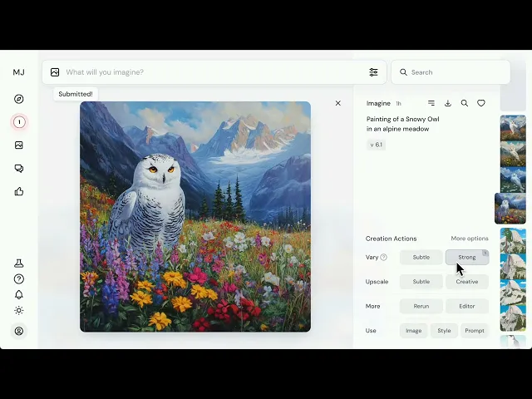Click the v 6.1 version tag
The width and height of the screenshot is (532, 399).
tap(376, 145)
